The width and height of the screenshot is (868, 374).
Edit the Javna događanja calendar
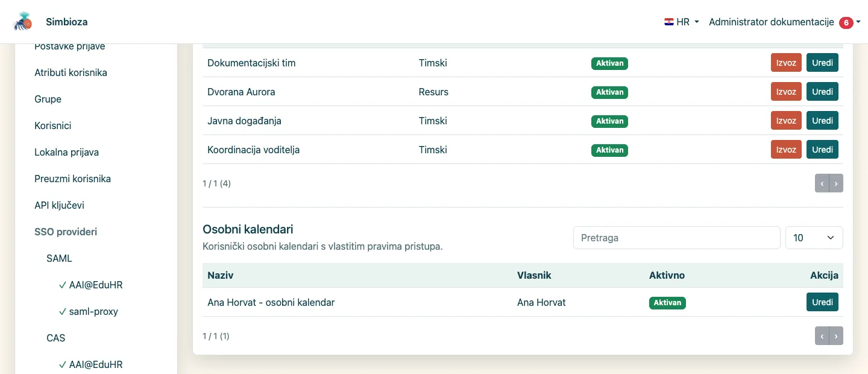822,121
